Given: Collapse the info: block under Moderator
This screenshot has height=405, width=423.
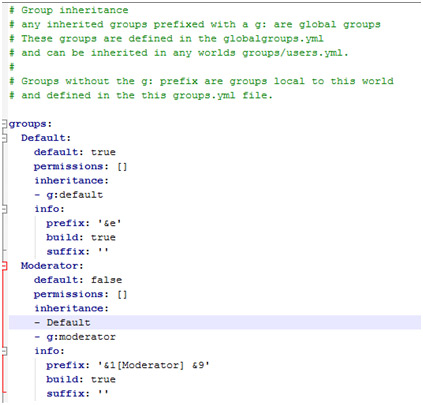Looking at the screenshot, I should (4, 351).
